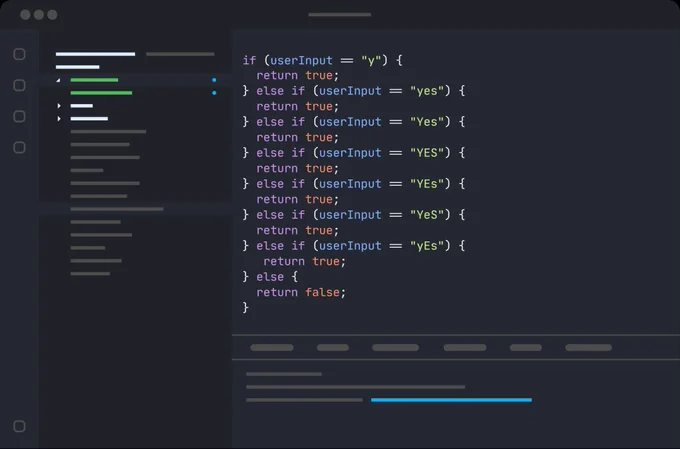Select the first green file row in the tree

pos(94,80)
